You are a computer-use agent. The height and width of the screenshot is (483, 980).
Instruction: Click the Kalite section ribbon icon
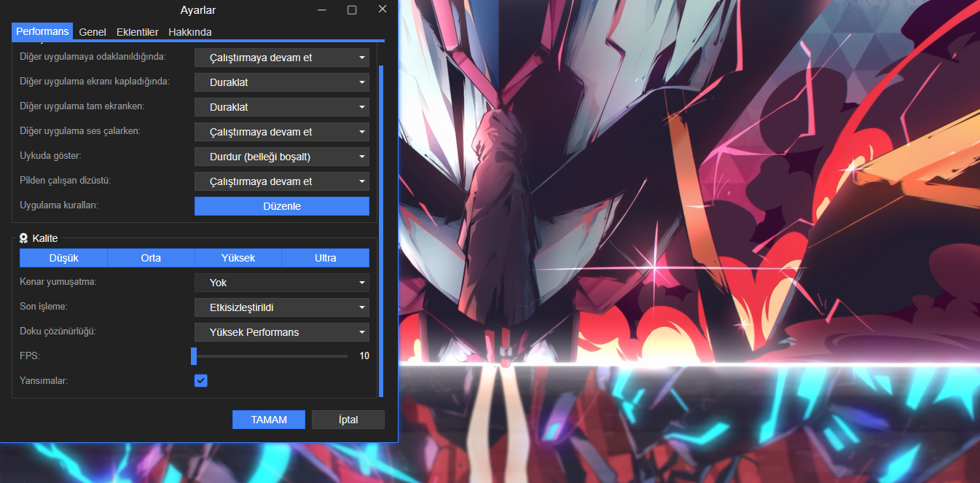pyautogui.click(x=23, y=238)
